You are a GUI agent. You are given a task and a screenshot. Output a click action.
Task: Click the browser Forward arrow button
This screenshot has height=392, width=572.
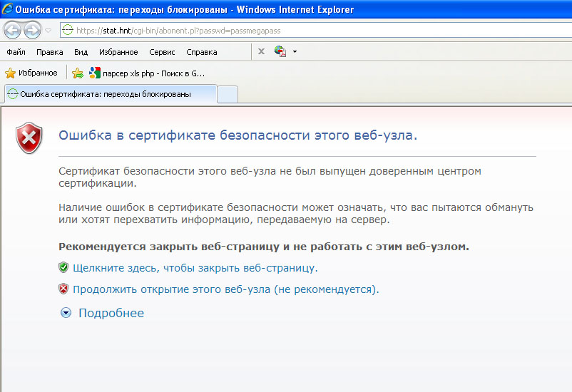click(x=33, y=31)
